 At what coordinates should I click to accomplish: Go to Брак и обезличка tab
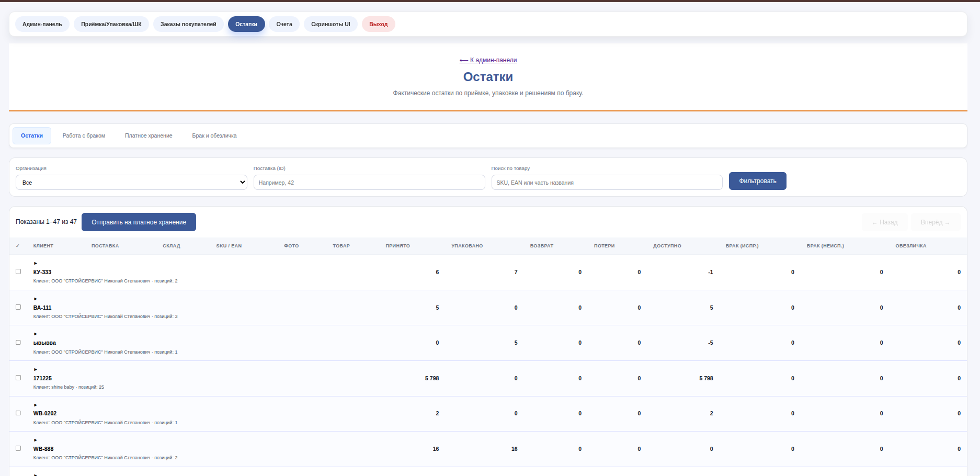click(214, 135)
